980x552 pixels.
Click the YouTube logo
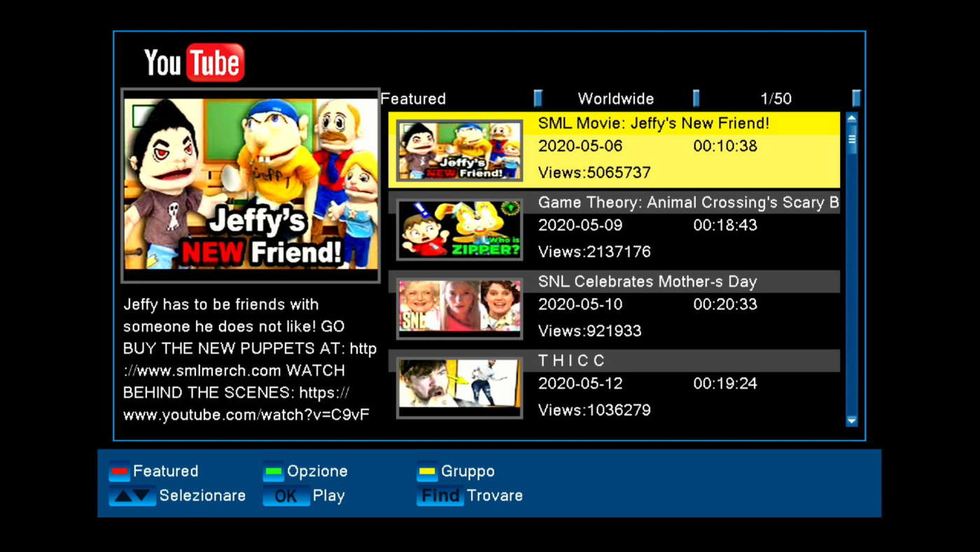(195, 63)
